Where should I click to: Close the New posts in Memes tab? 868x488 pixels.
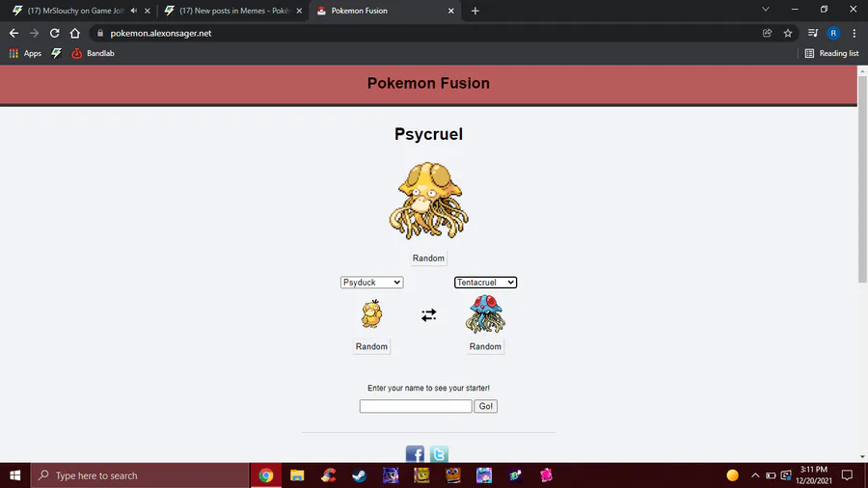299,11
